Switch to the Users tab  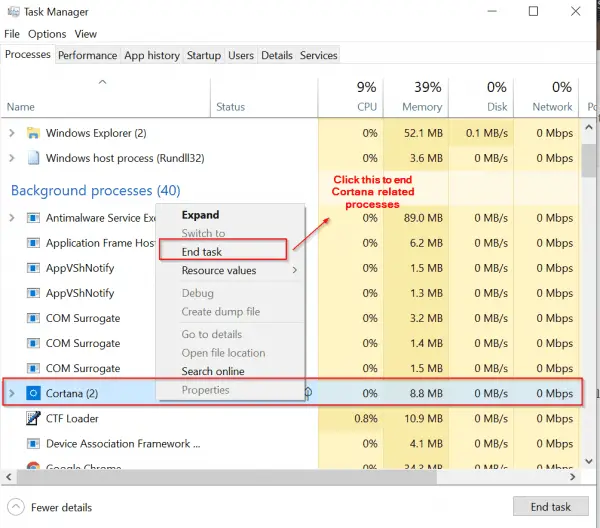241,55
